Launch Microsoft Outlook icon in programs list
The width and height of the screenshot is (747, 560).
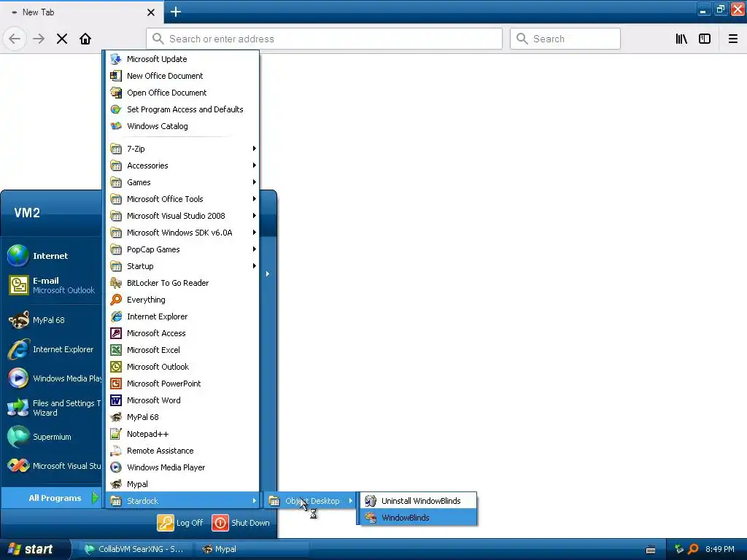pos(116,367)
